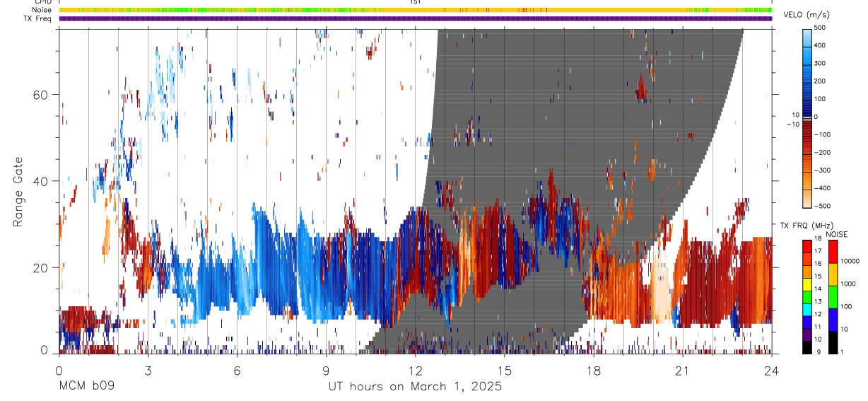The height and width of the screenshot is (401, 868).
Task: Click the UT hours on March 1, 2025 title
Action: (x=415, y=387)
